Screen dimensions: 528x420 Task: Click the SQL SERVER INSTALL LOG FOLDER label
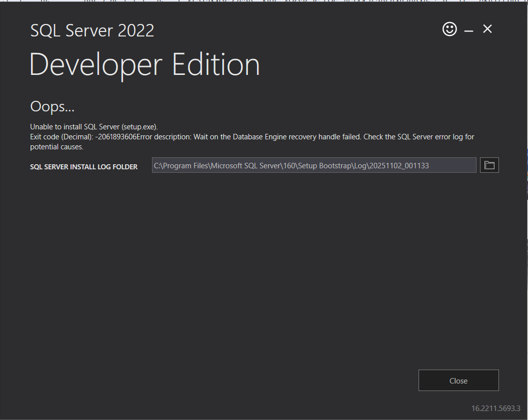coord(83,167)
